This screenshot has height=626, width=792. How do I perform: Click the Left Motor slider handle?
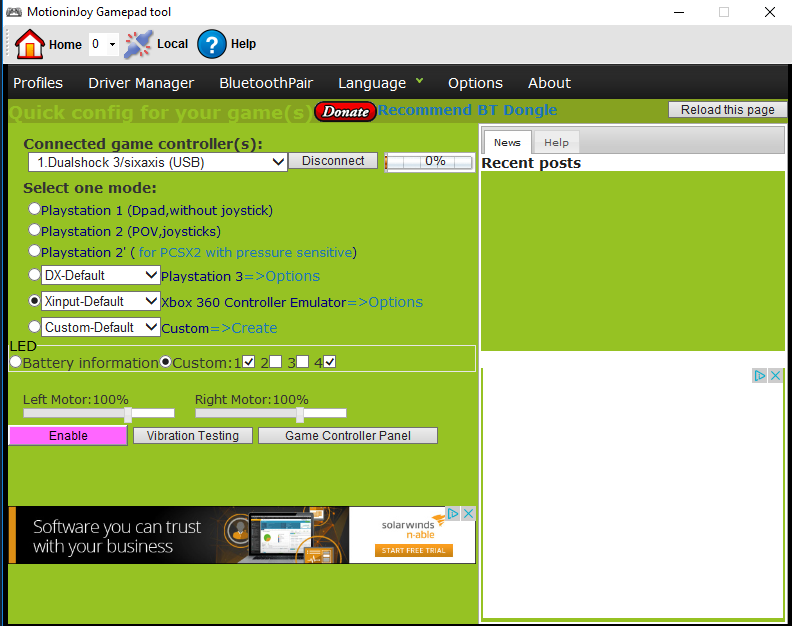(x=128, y=414)
